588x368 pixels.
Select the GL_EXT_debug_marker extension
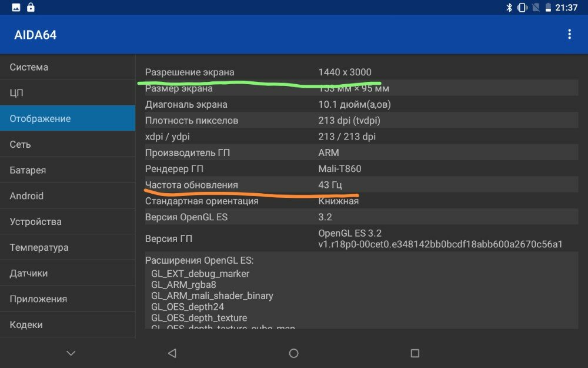click(201, 273)
